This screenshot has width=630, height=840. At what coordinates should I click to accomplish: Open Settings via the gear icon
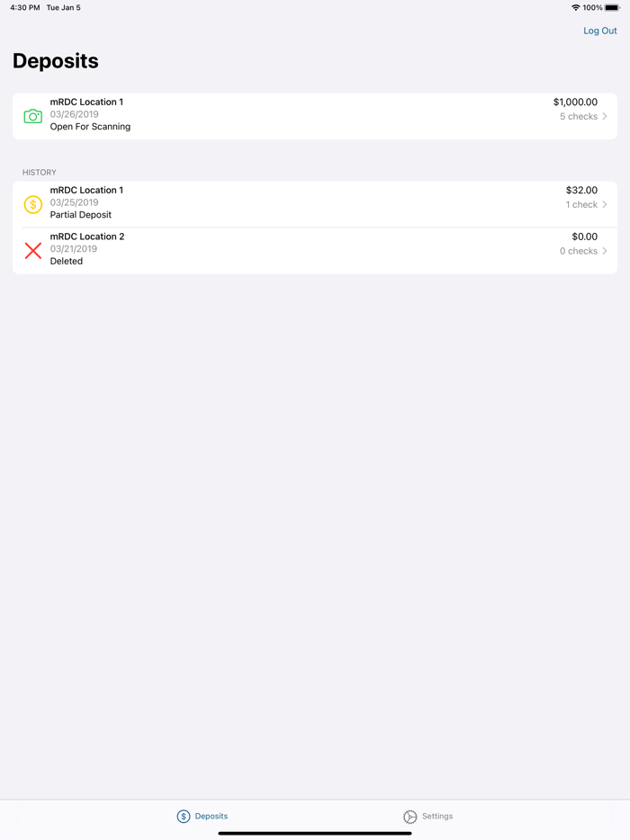409,816
